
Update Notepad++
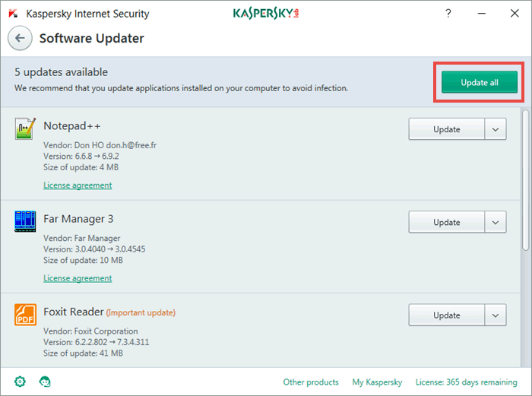click(447, 129)
